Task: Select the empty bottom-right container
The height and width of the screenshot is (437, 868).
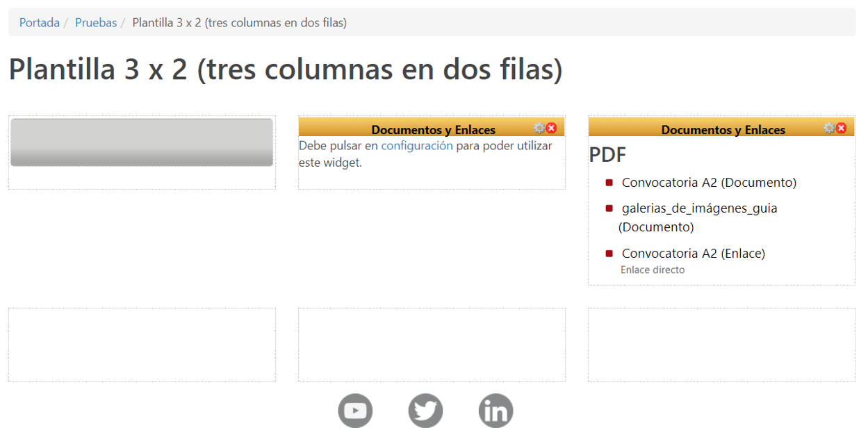Action: pyautogui.click(x=721, y=345)
